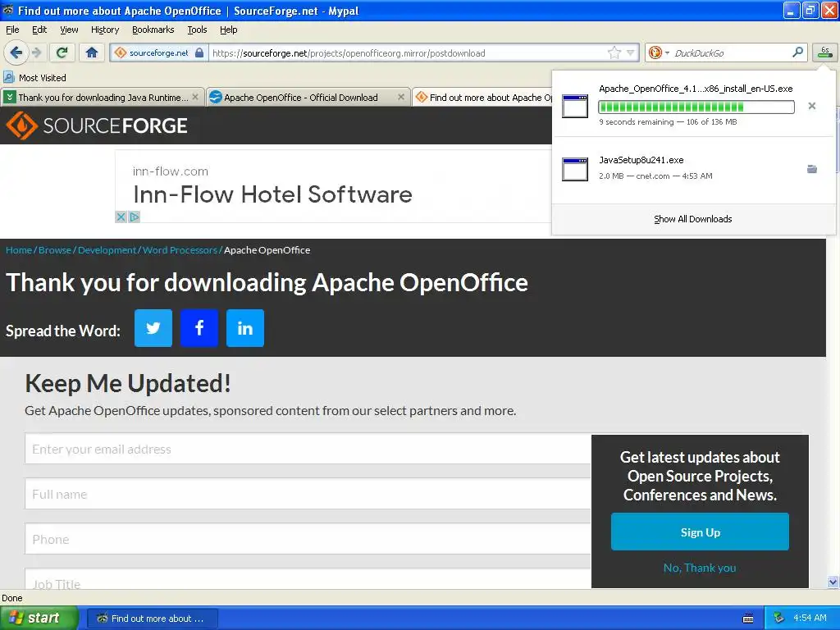Open the Help menu

pos(228,30)
